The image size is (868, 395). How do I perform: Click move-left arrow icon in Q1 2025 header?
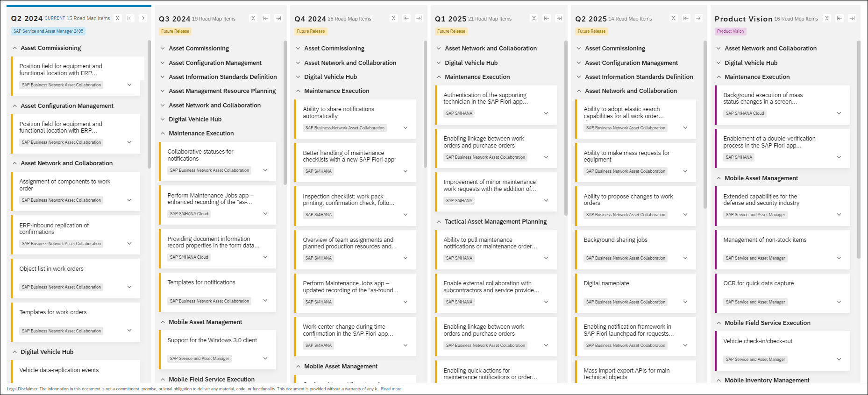point(547,19)
